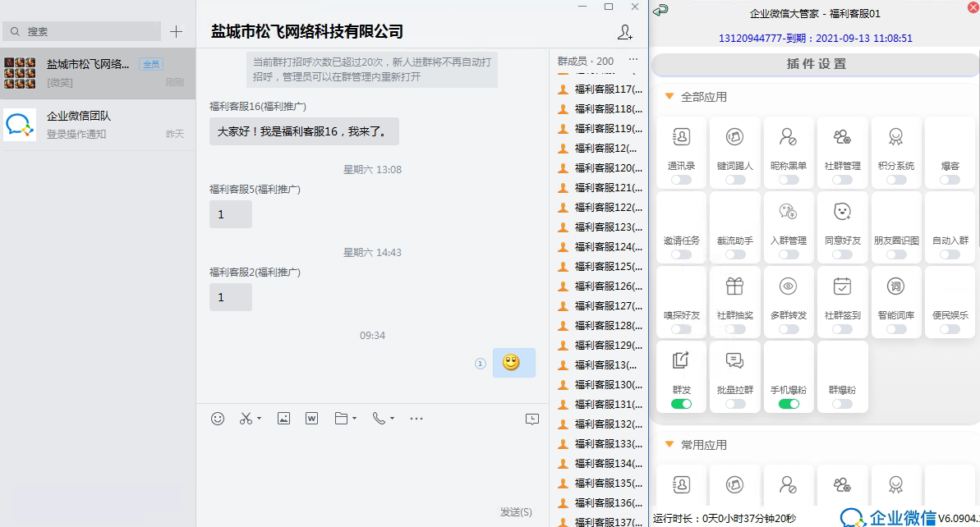
Task: Click the read receipt indicator beside the emoji message
Action: pos(480,364)
